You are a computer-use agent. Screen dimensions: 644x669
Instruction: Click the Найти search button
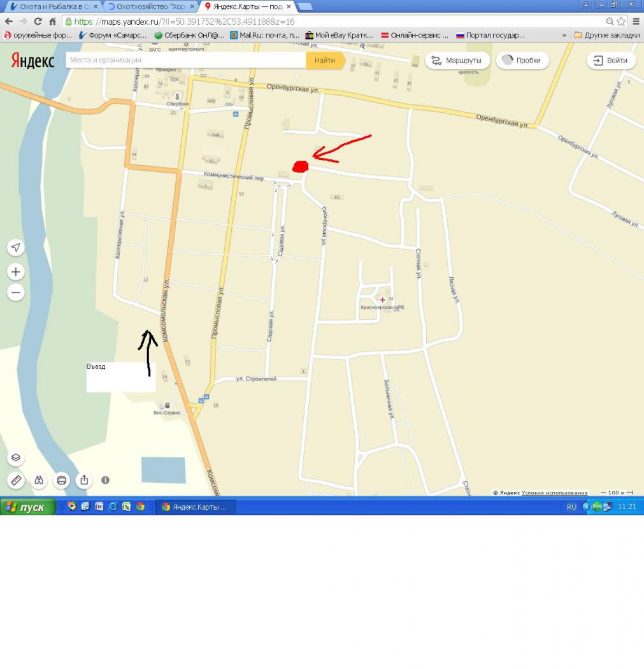coord(325,61)
